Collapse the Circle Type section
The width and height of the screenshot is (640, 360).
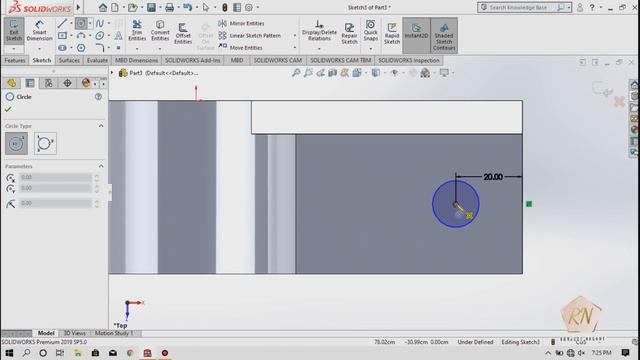pos(101,126)
